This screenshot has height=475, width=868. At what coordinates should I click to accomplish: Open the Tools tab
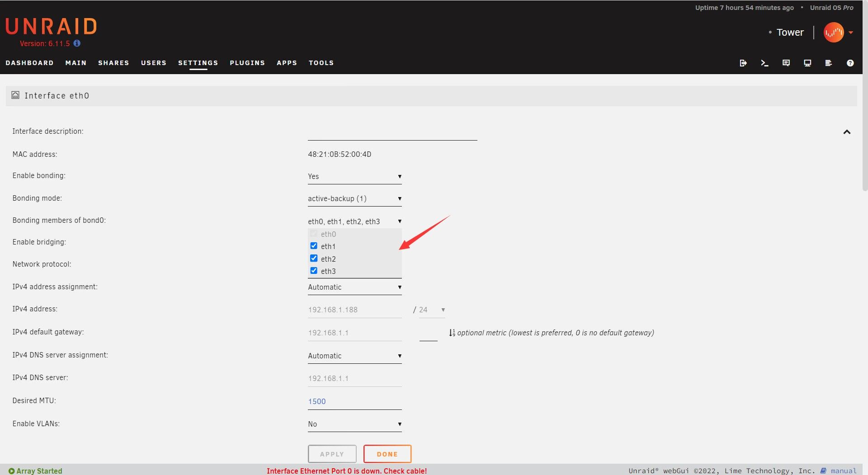[x=321, y=63]
